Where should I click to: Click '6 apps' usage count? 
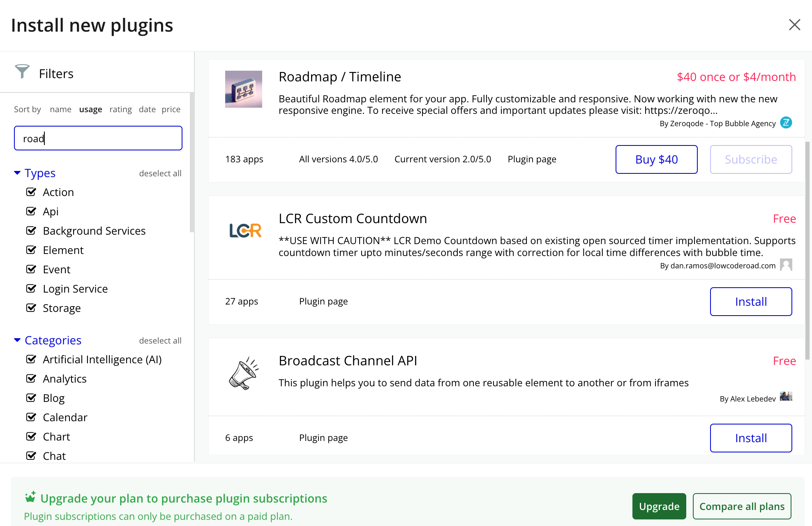coord(239,438)
